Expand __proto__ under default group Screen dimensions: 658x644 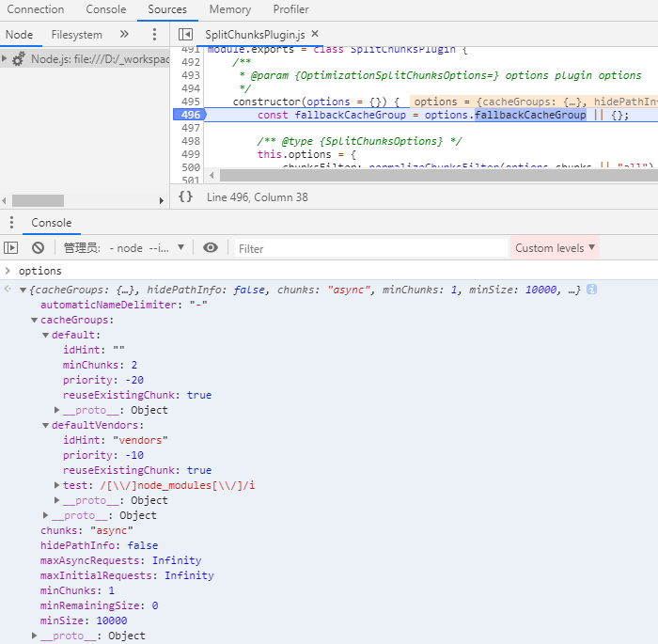tap(56, 410)
